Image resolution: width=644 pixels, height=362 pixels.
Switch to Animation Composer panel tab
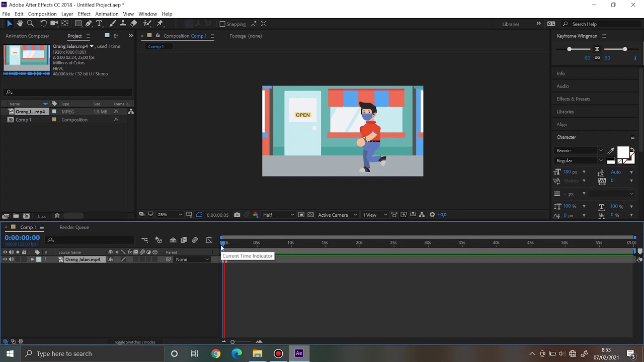28,36
